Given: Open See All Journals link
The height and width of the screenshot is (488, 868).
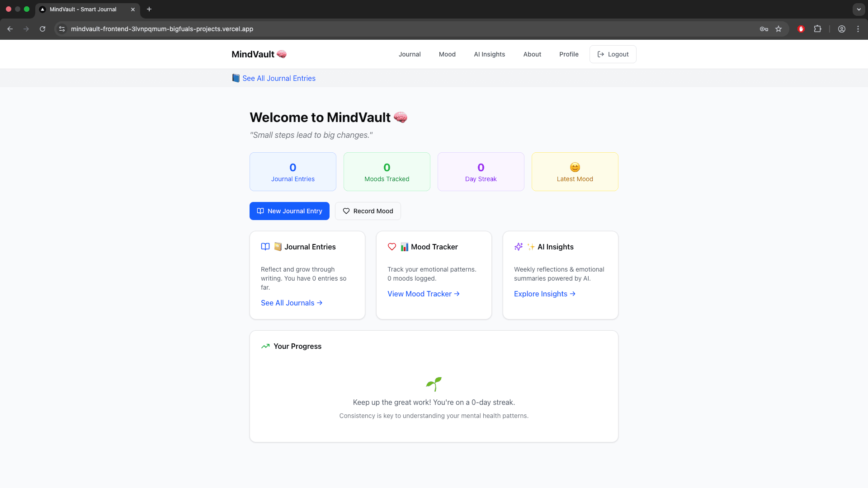Looking at the screenshot, I should (x=292, y=303).
